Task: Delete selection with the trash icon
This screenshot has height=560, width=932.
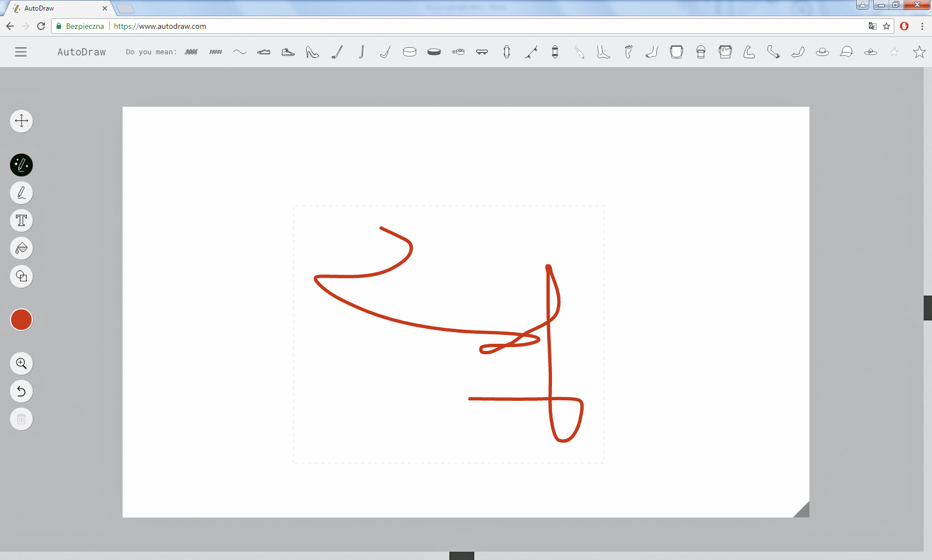Action: click(x=21, y=419)
